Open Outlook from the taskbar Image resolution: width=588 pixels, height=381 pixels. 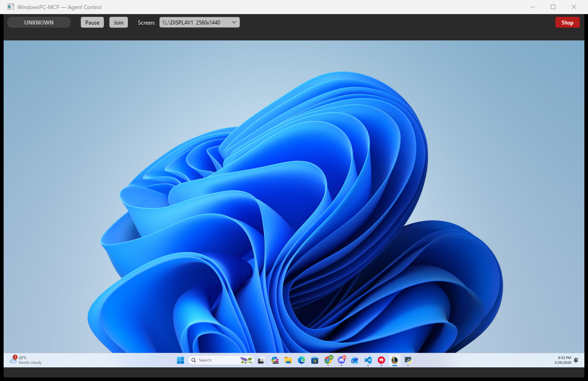[x=355, y=360]
